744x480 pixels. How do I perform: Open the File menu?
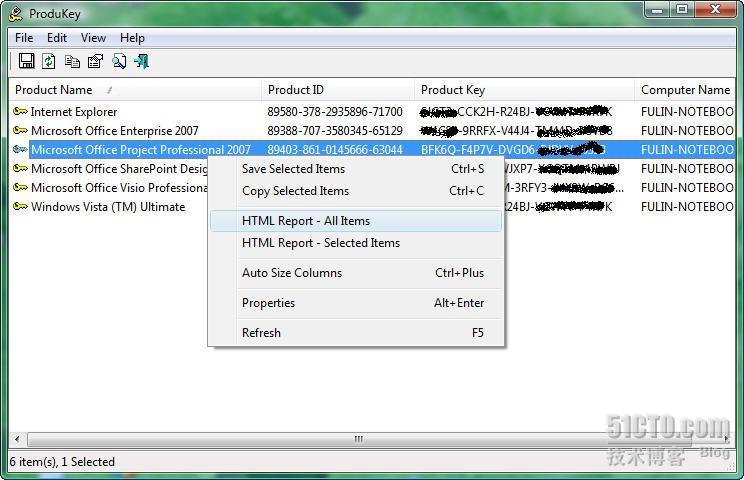pos(24,38)
